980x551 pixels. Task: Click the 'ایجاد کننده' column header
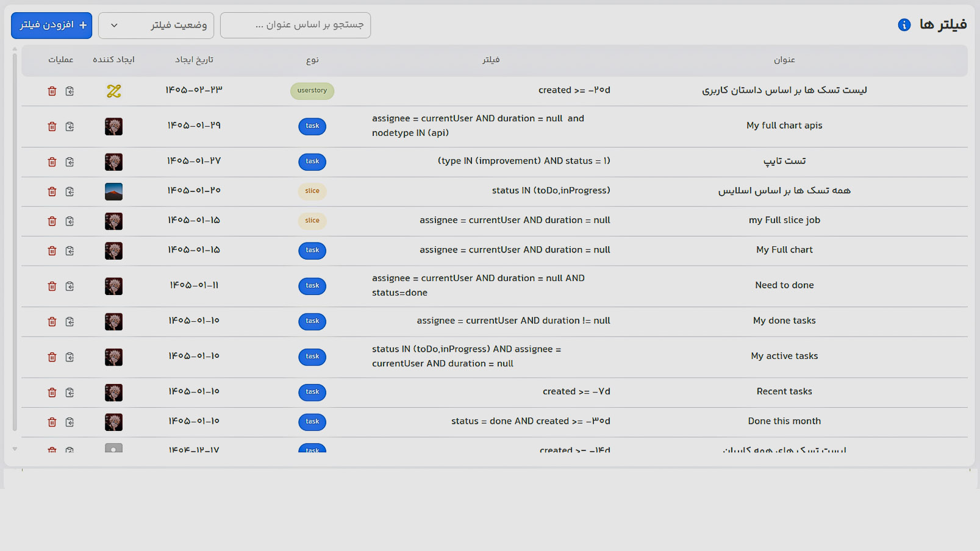click(x=113, y=60)
